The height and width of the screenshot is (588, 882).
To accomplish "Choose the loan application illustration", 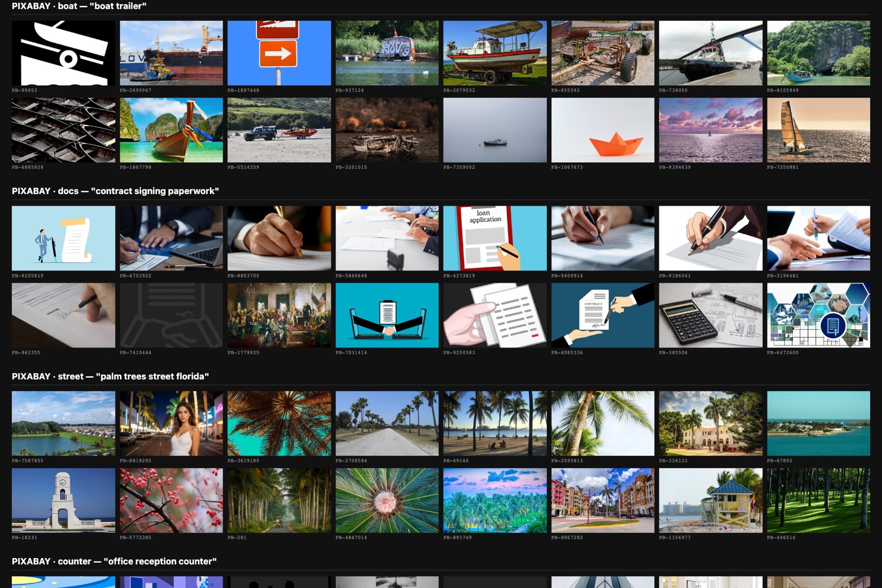I will coord(495,238).
